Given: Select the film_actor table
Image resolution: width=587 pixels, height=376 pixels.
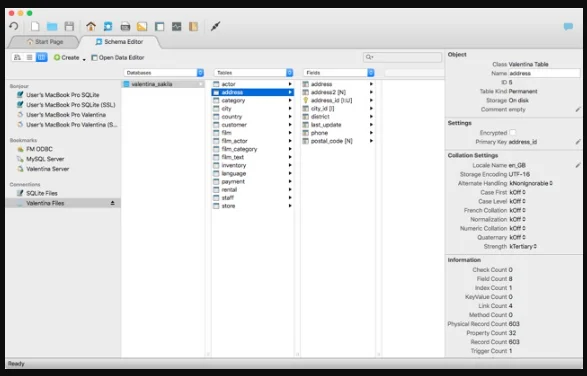Looking at the screenshot, I should [253, 141].
